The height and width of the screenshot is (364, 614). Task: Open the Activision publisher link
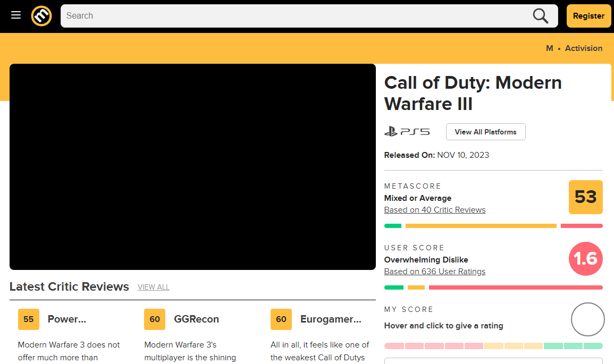[584, 48]
